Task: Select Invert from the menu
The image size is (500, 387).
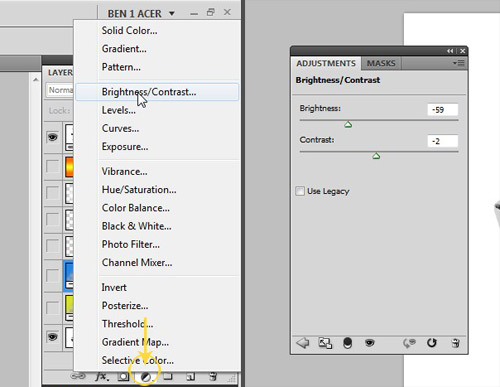Action: pos(114,288)
